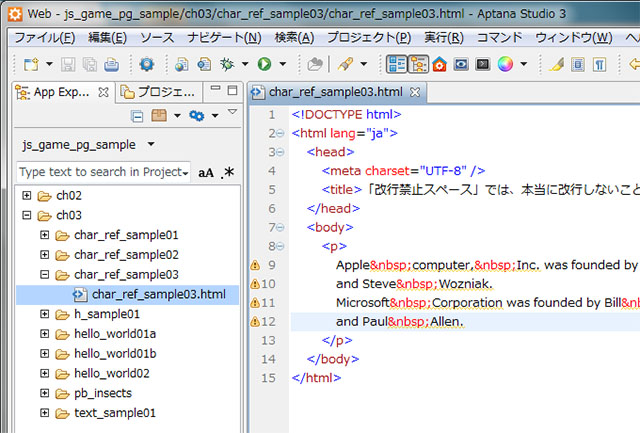Open the ソース menu

coord(157,38)
